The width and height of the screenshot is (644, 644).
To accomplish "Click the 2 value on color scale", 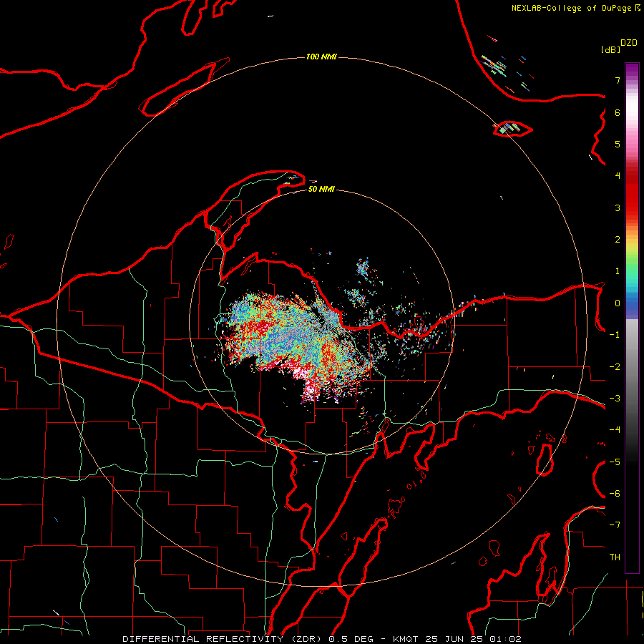I will (x=618, y=240).
